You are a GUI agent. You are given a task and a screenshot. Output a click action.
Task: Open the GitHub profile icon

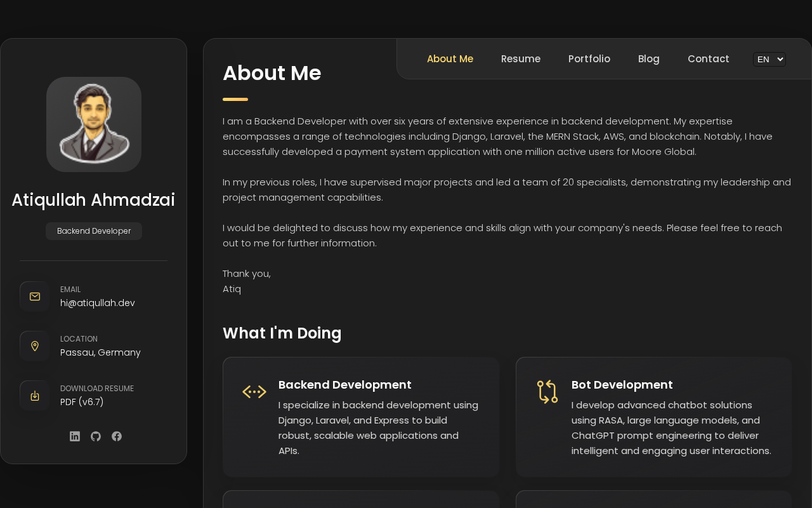click(96, 436)
